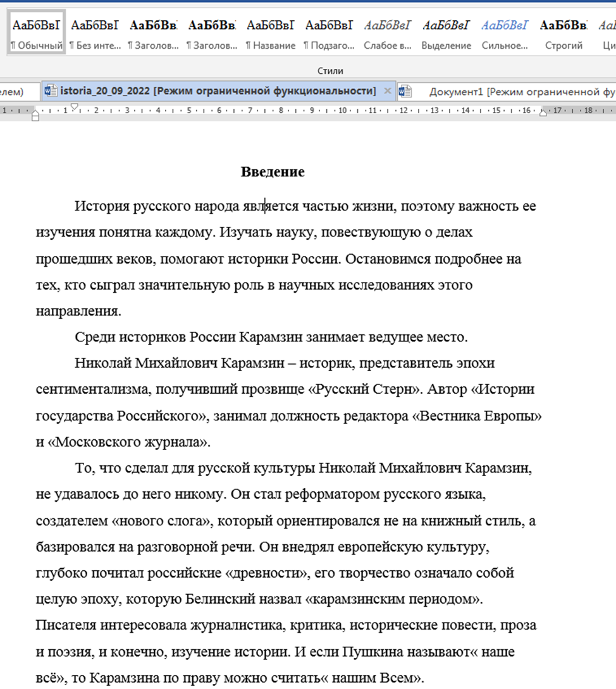Click the Стили group label
Screen dimensions: 616x689
tap(330, 71)
